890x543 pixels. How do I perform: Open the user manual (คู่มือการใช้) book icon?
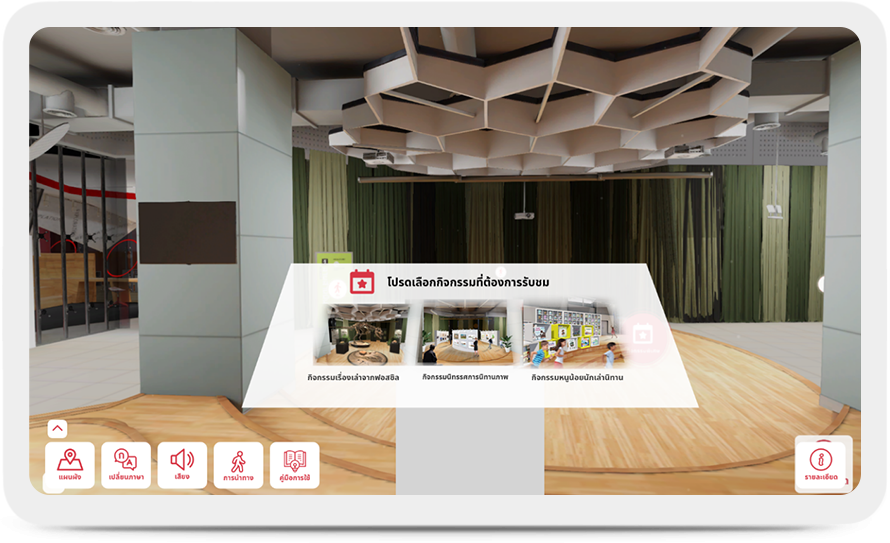tap(295, 465)
